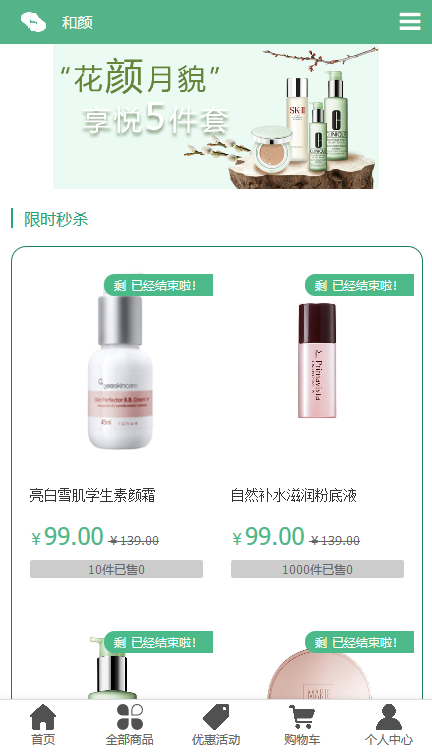Click the 和颜 logo icon
The height and width of the screenshot is (752, 432).
(33, 22)
